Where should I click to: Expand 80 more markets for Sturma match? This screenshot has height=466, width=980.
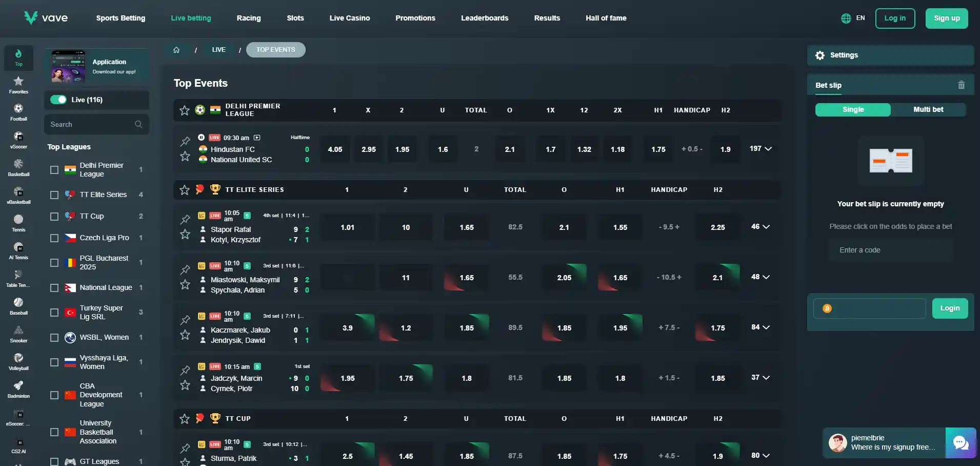pyautogui.click(x=761, y=456)
